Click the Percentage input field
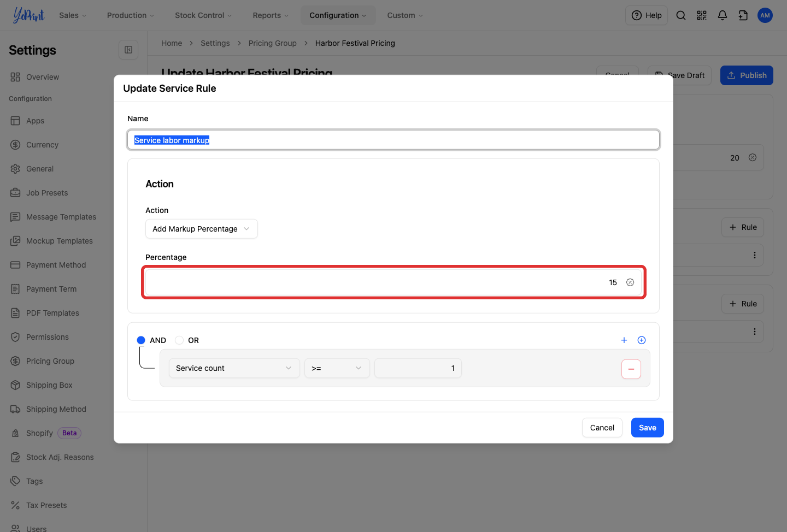This screenshot has height=532, width=787. pos(393,282)
